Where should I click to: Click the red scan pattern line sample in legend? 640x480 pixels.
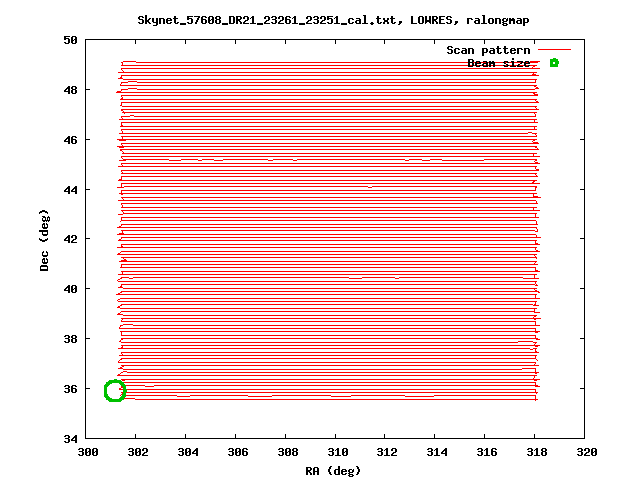point(554,50)
